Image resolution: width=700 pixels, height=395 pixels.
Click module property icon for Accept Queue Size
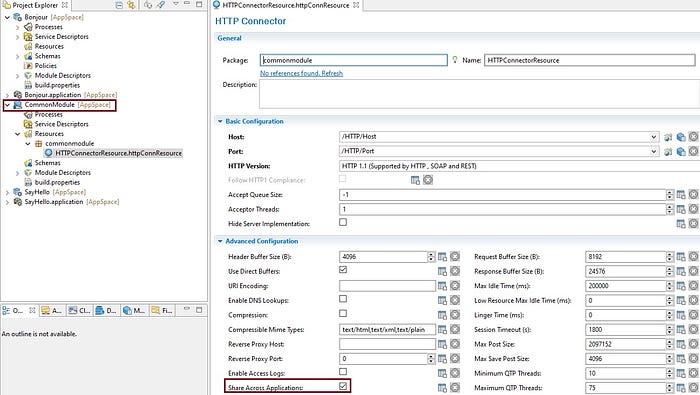coord(681,195)
